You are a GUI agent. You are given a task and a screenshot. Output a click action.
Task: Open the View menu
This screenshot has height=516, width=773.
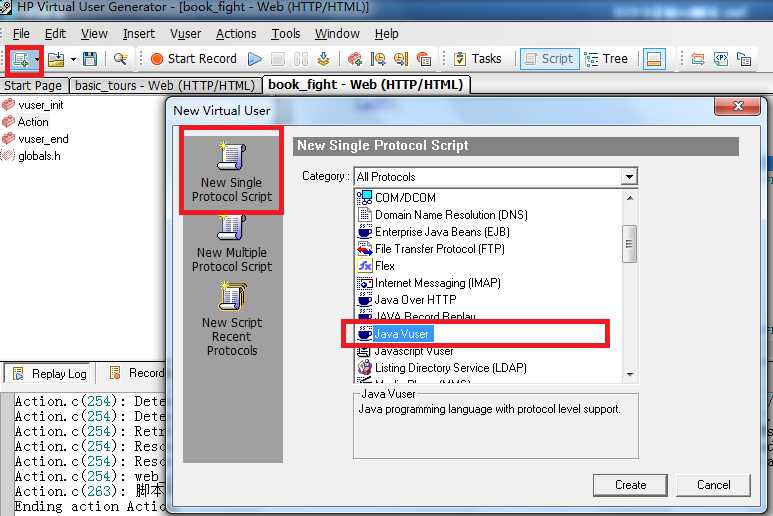[94, 34]
